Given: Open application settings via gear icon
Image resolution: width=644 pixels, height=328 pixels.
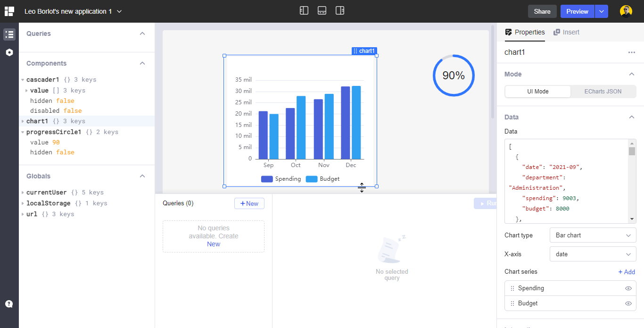Looking at the screenshot, I should coord(9,52).
